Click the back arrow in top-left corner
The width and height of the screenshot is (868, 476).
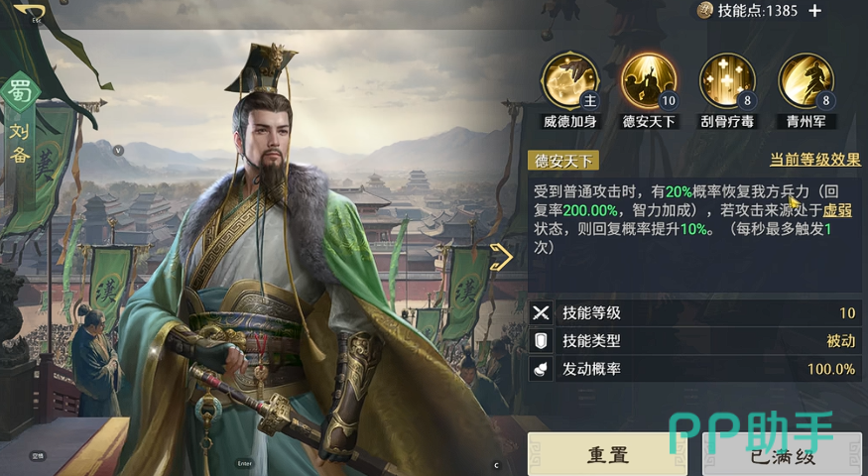(31, 12)
